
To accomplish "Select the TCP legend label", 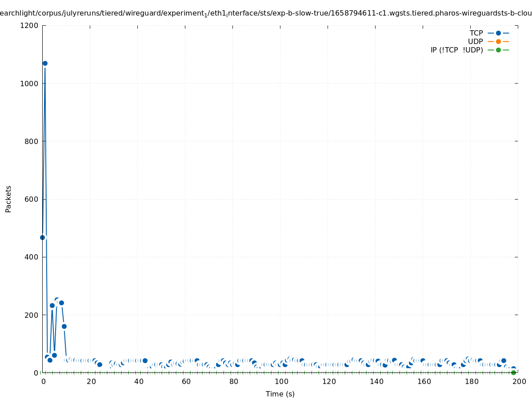I will coord(476,33).
